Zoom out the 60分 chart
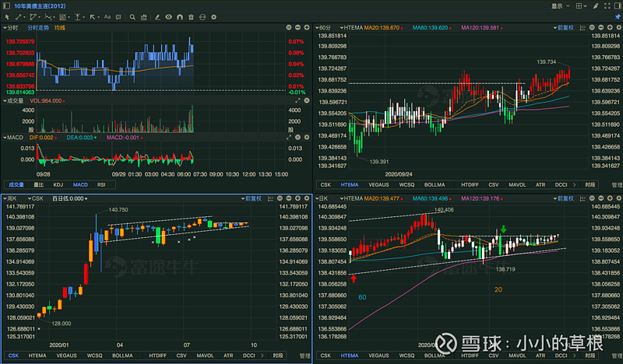623x364 pixels. 600,27
